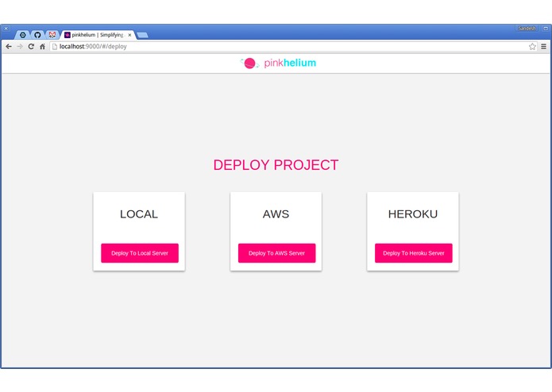This screenshot has height=392, width=552.
Task: Bookmark this page with the star icon
Action: click(532, 46)
